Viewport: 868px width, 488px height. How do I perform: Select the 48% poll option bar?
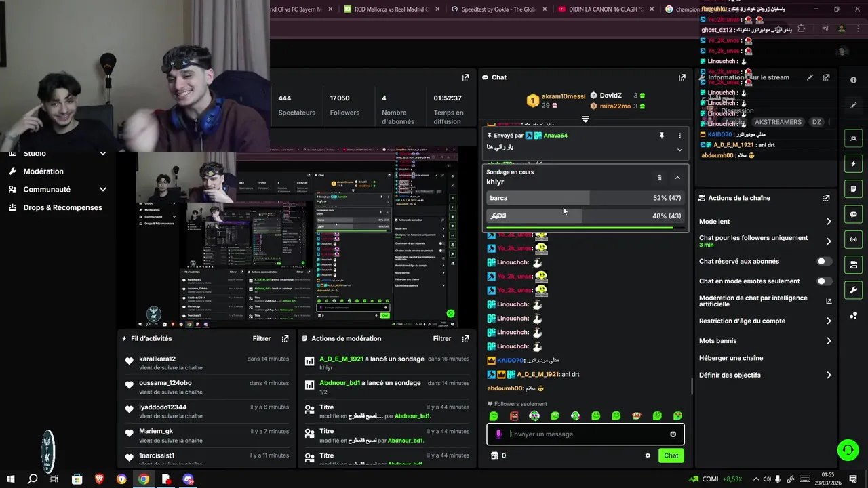pyautogui.click(x=585, y=216)
